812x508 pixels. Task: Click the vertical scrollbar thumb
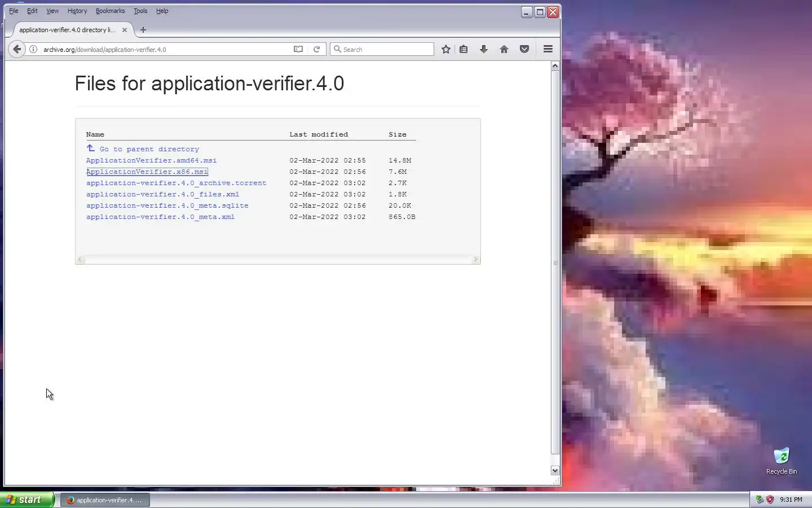pyautogui.click(x=555, y=262)
